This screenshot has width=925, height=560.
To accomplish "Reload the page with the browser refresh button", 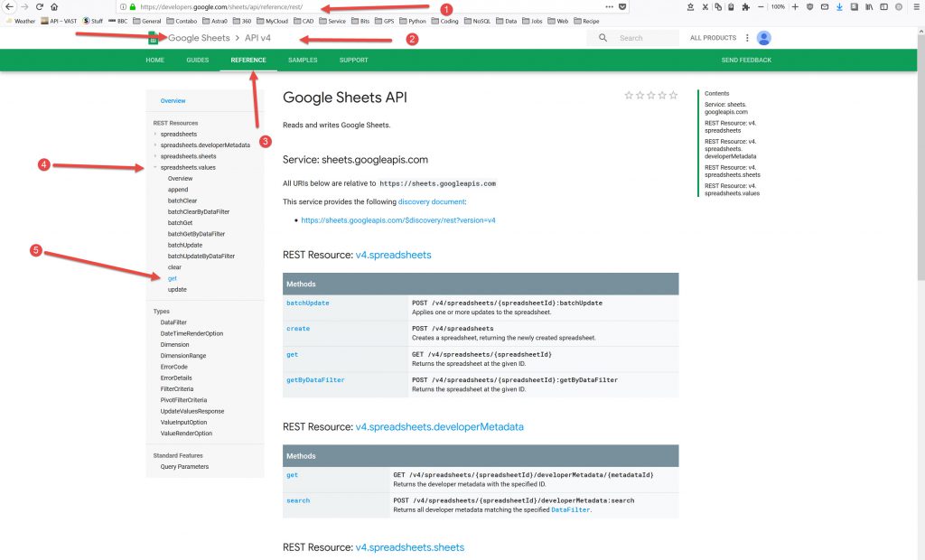I will pos(39,6).
